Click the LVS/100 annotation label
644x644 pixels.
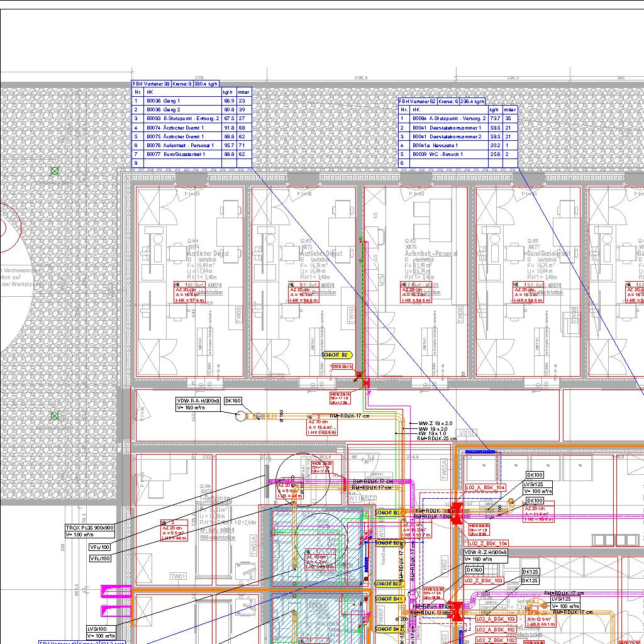click(x=97, y=628)
